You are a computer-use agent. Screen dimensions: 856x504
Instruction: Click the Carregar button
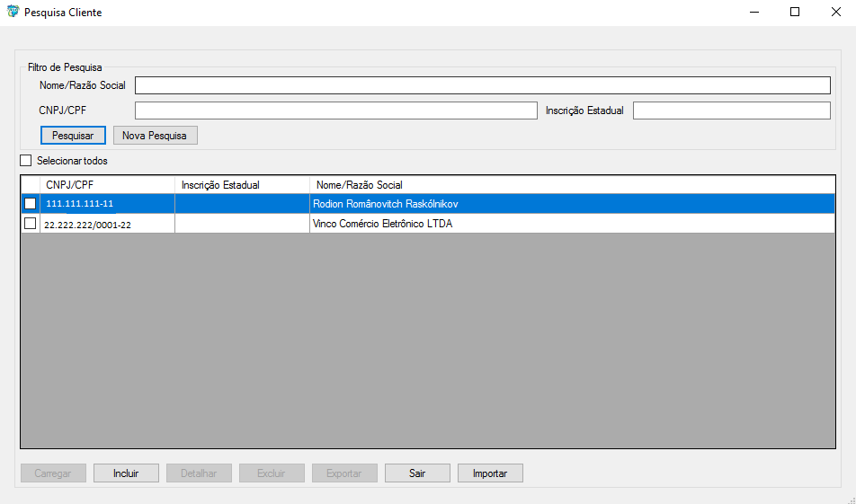pos(54,473)
